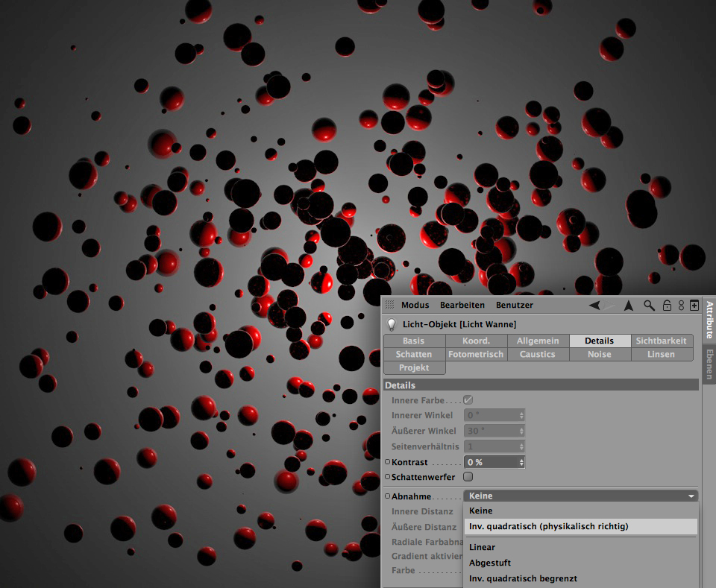Switch to the Schatten tab
The height and width of the screenshot is (588, 716).
point(413,355)
